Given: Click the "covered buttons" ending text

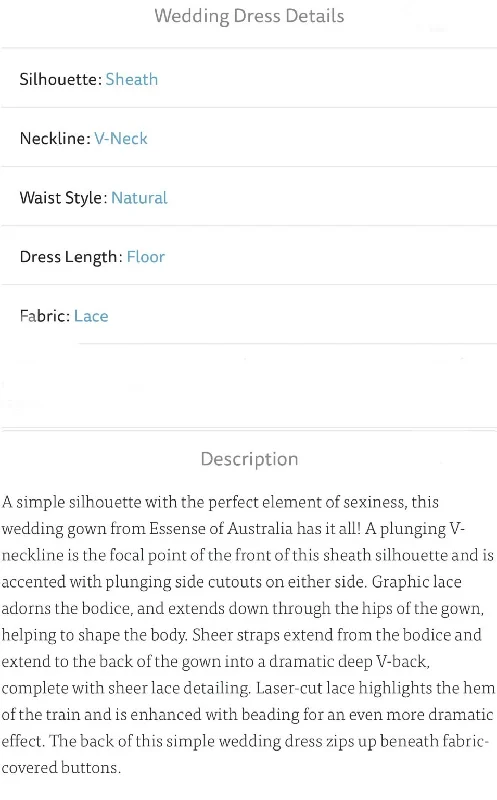Looking at the screenshot, I should pyautogui.click(x=61, y=767).
